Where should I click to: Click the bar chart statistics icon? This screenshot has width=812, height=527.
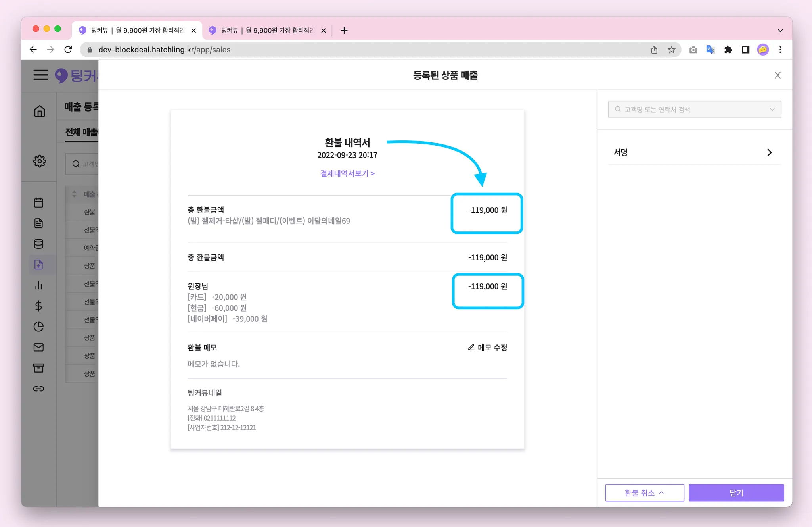pyautogui.click(x=39, y=285)
